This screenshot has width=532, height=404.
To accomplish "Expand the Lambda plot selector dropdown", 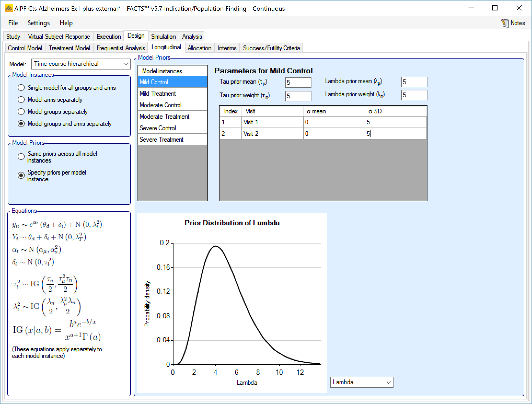I will (362, 382).
